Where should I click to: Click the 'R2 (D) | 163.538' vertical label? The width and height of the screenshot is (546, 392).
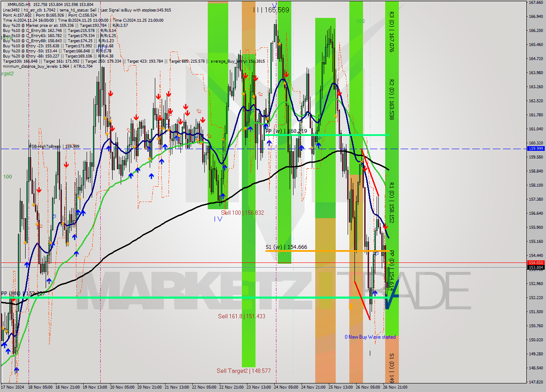[391, 100]
